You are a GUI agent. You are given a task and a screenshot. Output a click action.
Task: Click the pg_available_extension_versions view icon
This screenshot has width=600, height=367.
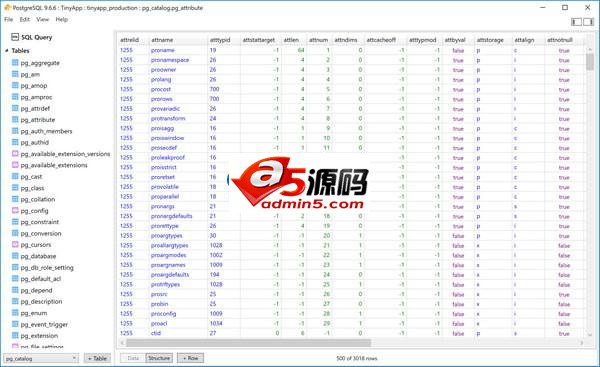coord(15,153)
